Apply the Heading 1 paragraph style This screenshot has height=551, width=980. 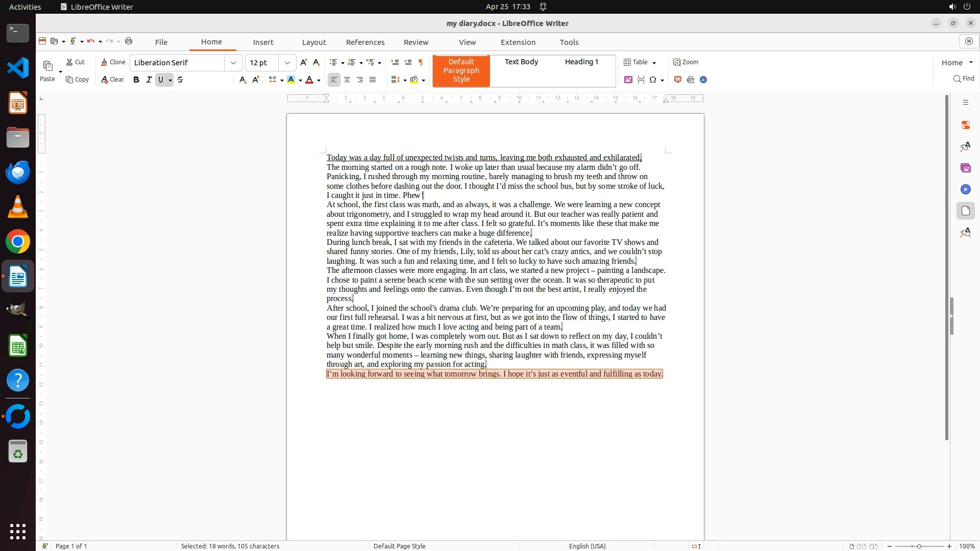coord(581,62)
